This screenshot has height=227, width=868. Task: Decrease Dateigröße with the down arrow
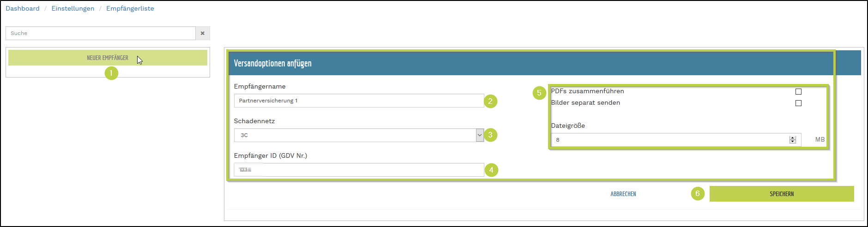tap(793, 142)
